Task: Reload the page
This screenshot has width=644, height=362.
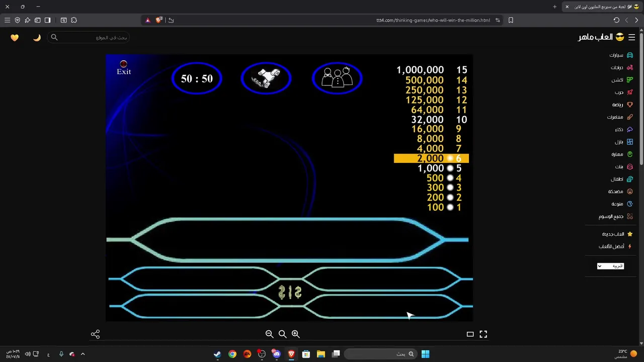Action: (x=616, y=20)
